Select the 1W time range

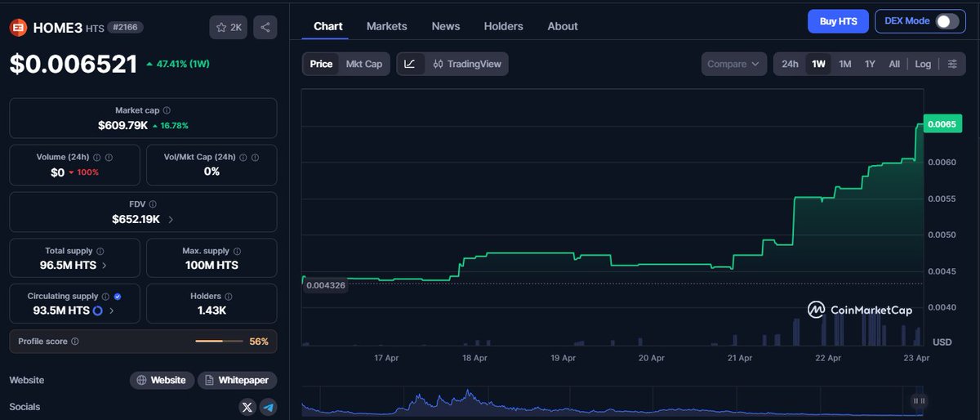(x=819, y=64)
